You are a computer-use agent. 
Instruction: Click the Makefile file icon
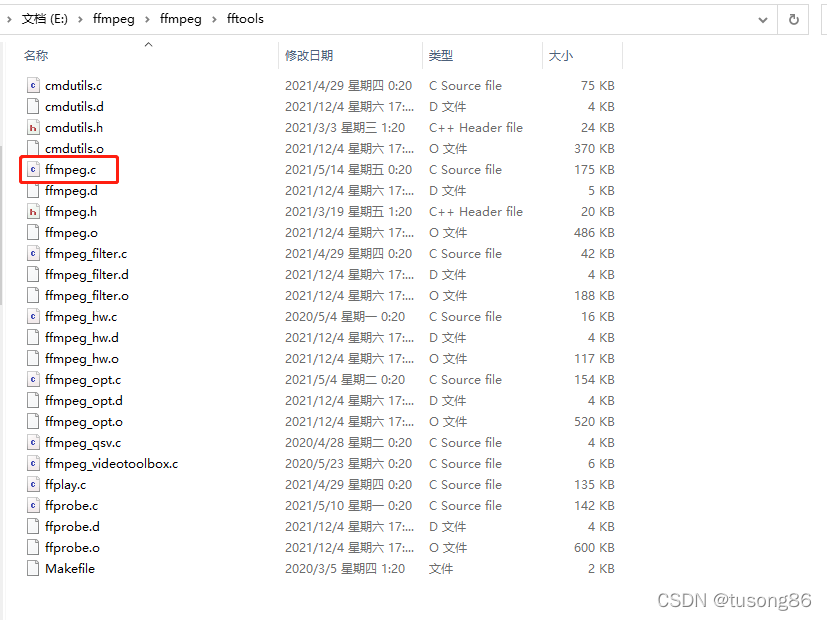33,568
